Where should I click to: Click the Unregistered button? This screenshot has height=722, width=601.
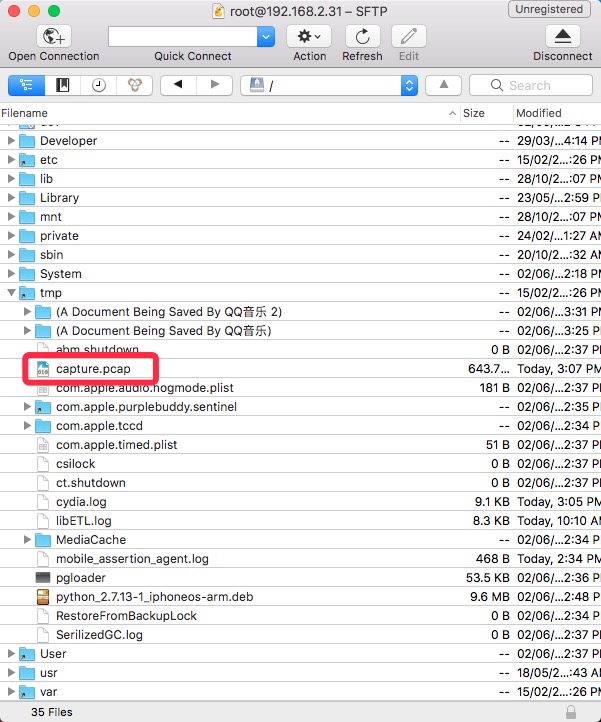(551, 10)
